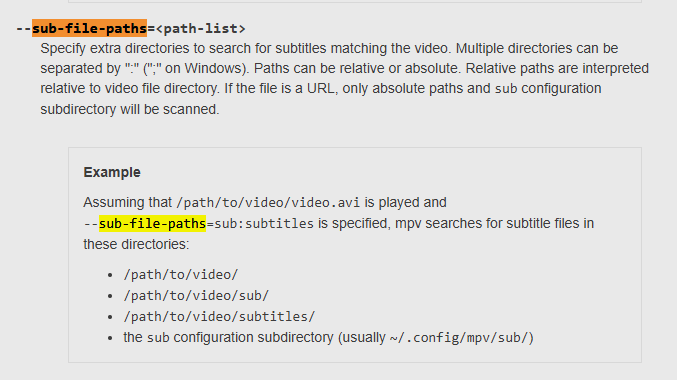The height and width of the screenshot is (380, 677).
Task: Select the /path/to/video/ list item
Action: point(180,275)
